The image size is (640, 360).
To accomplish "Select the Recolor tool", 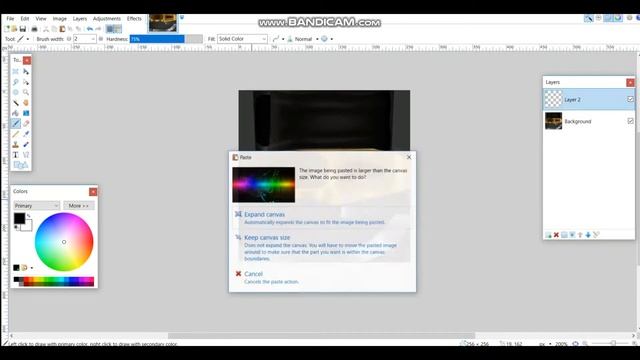I will click(26, 144).
